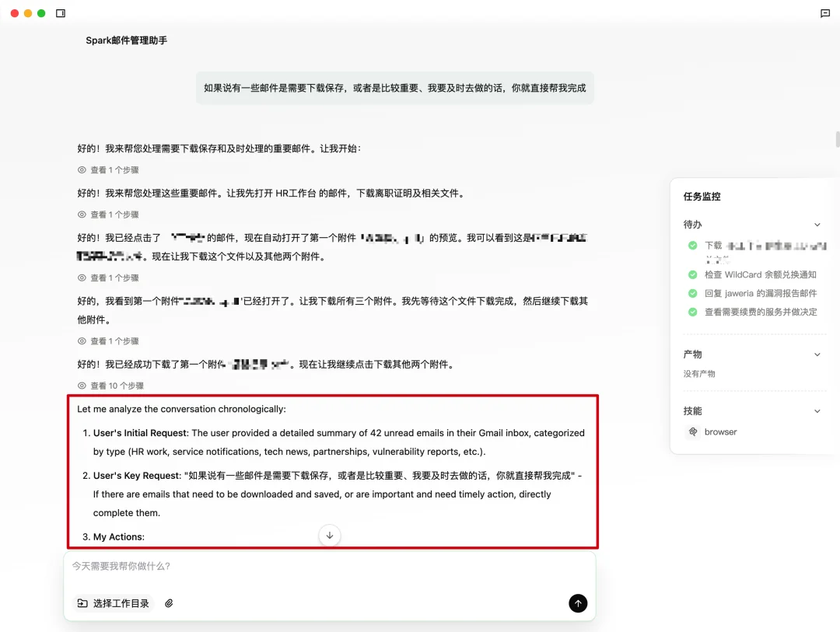Click the paperclip attachment icon
840x632 pixels.
click(170, 602)
